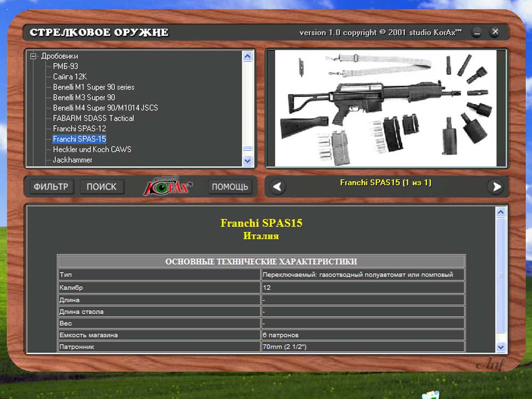Click the KorAx studio logo

point(168,186)
